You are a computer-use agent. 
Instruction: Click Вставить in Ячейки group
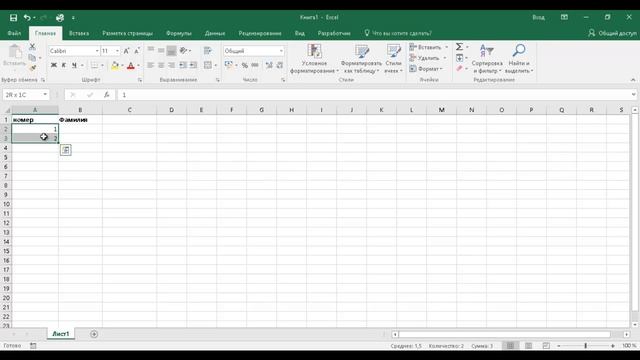(429, 47)
